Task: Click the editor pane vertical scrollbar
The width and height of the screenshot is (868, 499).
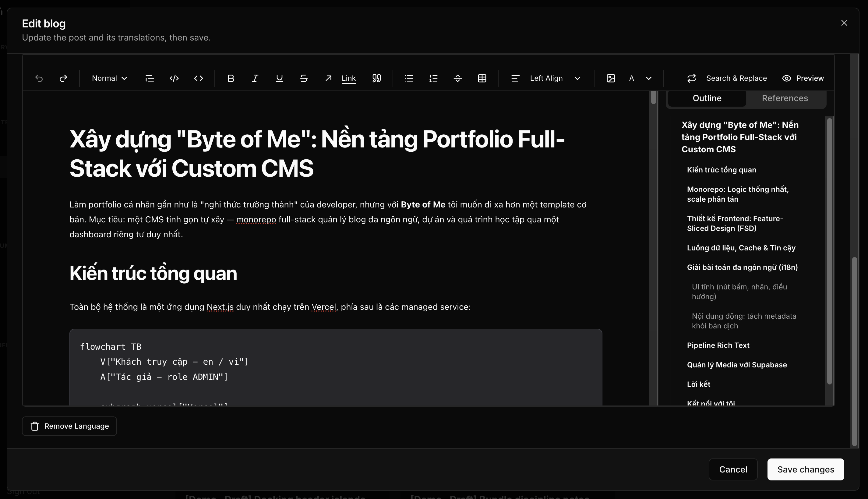Action: point(654,98)
